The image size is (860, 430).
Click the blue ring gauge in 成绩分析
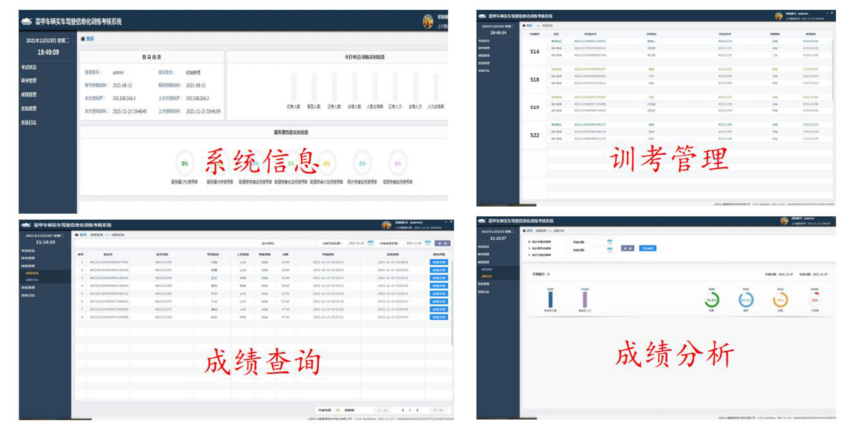click(746, 300)
